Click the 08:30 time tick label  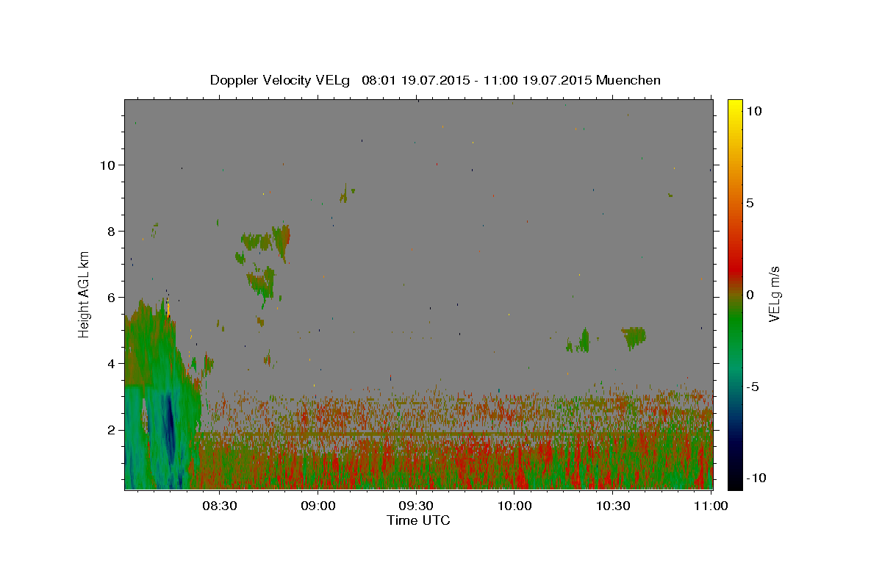pos(219,506)
